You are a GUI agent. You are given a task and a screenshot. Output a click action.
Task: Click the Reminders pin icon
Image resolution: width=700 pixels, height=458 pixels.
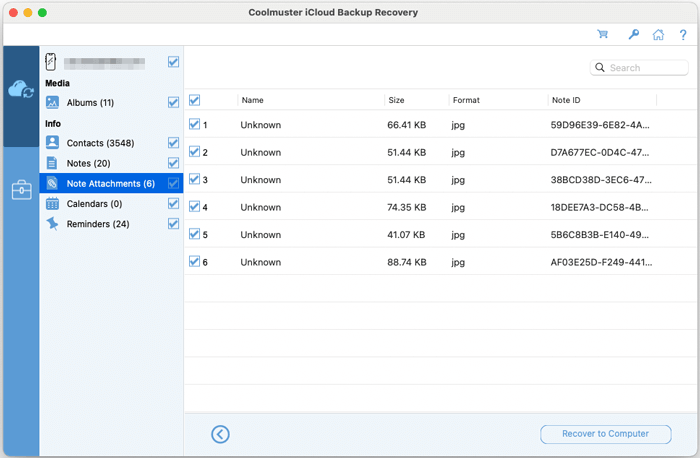pos(52,224)
